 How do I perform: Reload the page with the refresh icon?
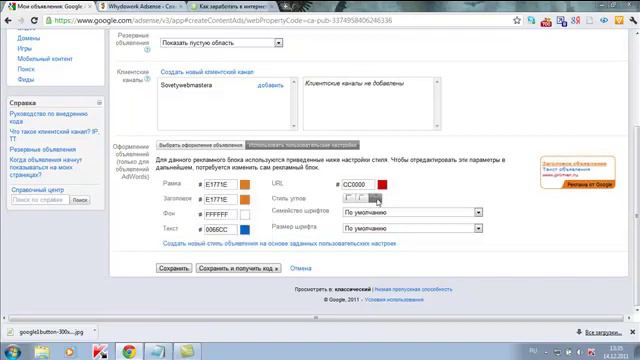click(34, 20)
